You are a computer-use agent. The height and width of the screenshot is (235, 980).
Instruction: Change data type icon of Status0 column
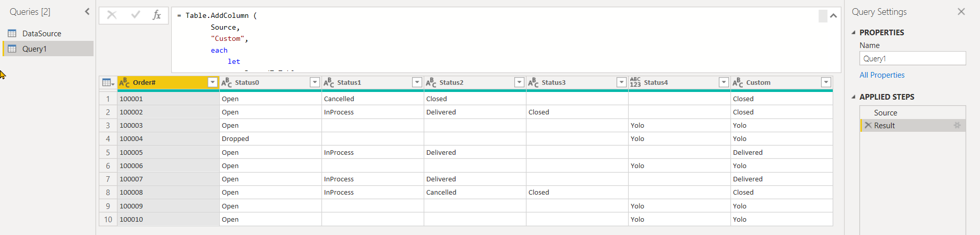(x=226, y=83)
